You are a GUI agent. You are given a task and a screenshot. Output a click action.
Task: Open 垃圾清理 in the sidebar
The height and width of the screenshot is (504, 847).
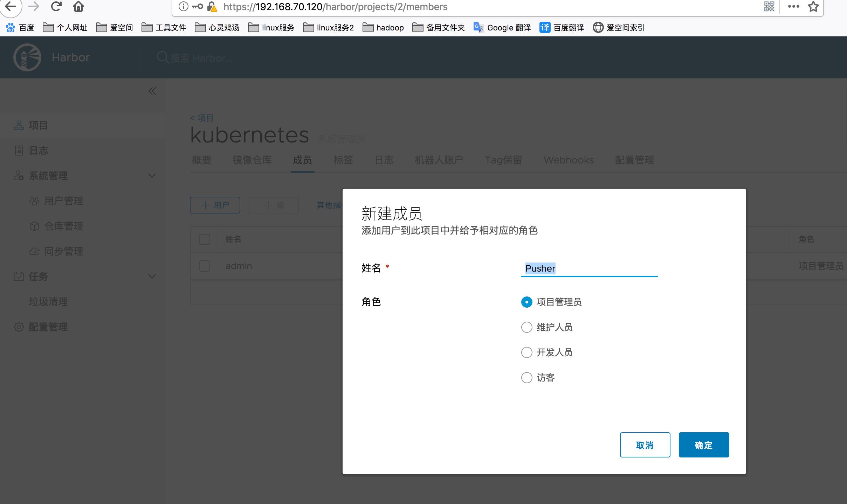[48, 302]
